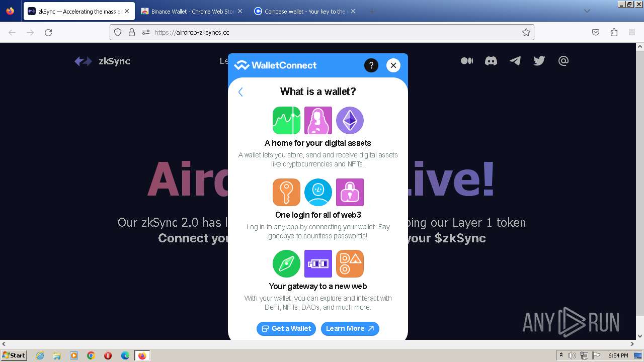Viewport: 644px width, 362px height.
Task: Click the browser back arrow
Action: pos(12,32)
